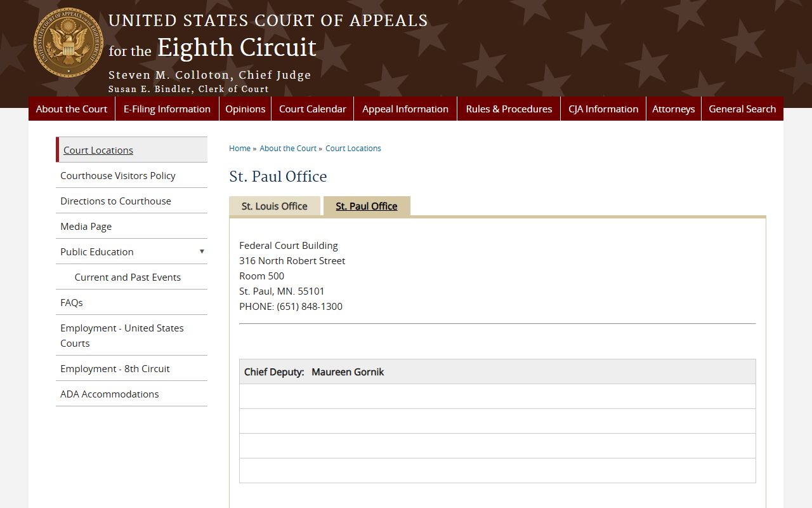Viewport: 812px width, 508px height.
Task: Open the Court Calendar menu
Action: tap(312, 109)
